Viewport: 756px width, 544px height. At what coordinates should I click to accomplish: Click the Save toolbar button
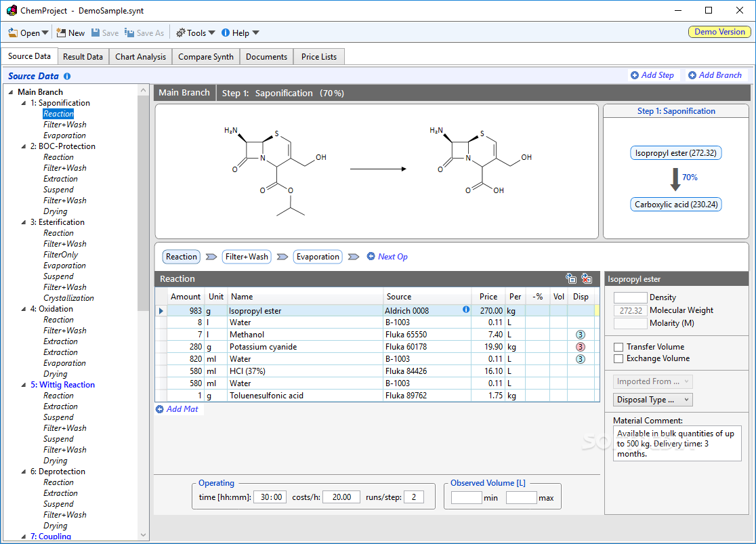tap(105, 33)
